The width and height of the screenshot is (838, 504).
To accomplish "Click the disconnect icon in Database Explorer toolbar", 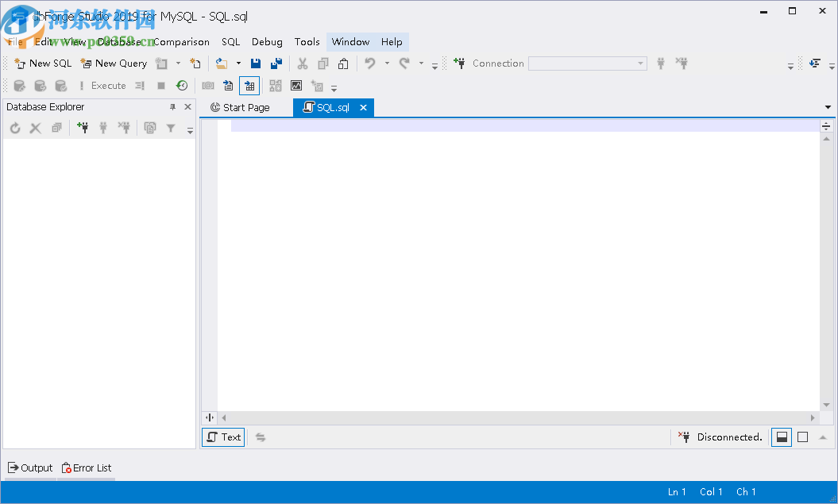I will pos(125,127).
